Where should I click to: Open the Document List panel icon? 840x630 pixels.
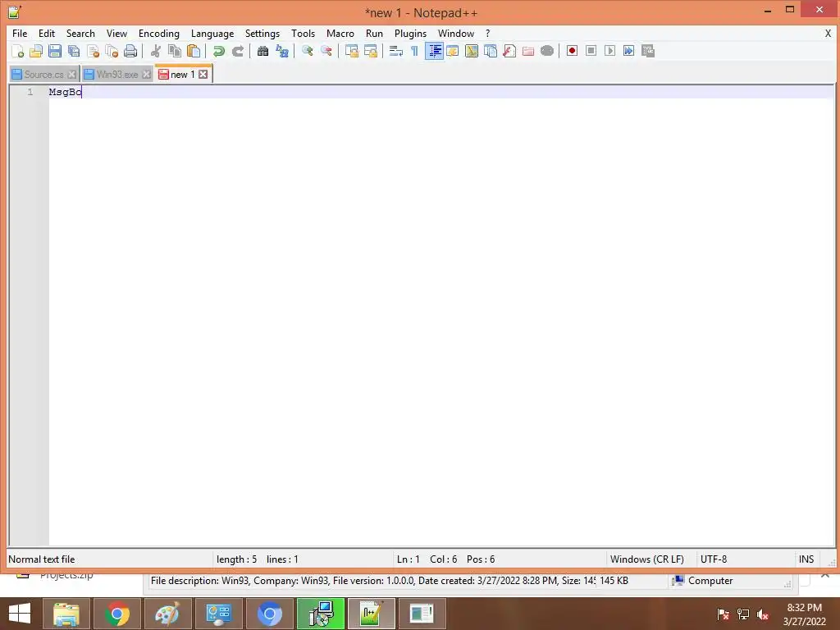(x=491, y=51)
